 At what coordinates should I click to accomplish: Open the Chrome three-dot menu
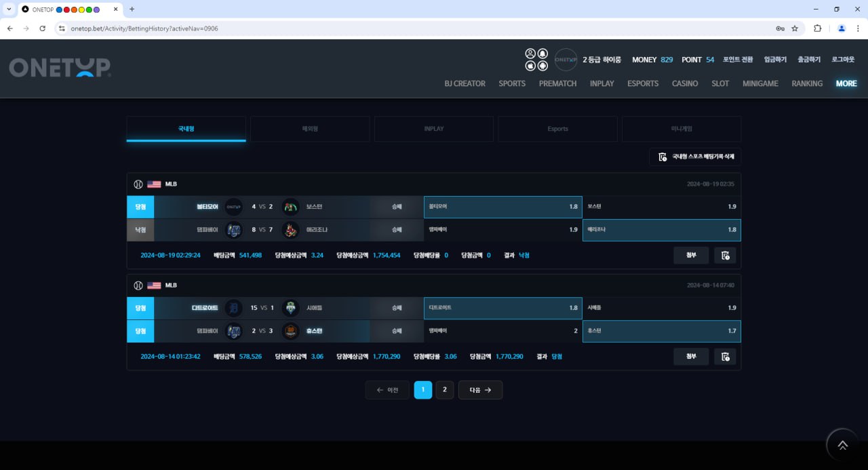(x=858, y=28)
